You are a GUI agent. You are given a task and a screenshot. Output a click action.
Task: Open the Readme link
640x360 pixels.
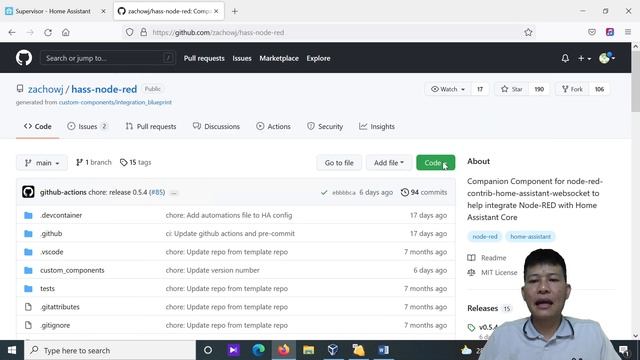click(x=487, y=258)
